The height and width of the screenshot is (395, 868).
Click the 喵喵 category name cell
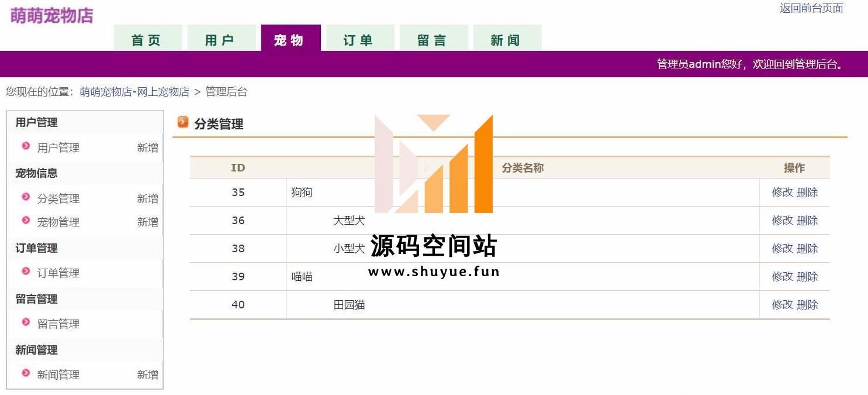tap(523, 277)
